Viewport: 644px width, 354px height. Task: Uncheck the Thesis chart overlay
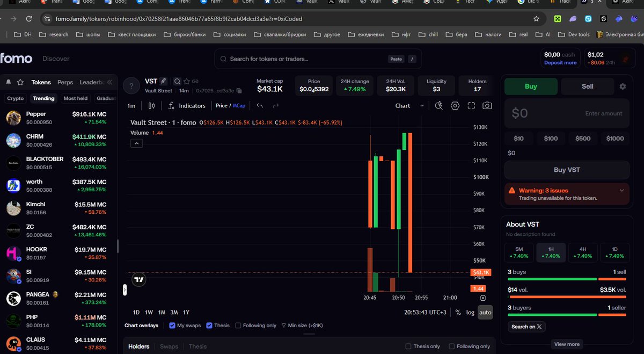click(209, 326)
